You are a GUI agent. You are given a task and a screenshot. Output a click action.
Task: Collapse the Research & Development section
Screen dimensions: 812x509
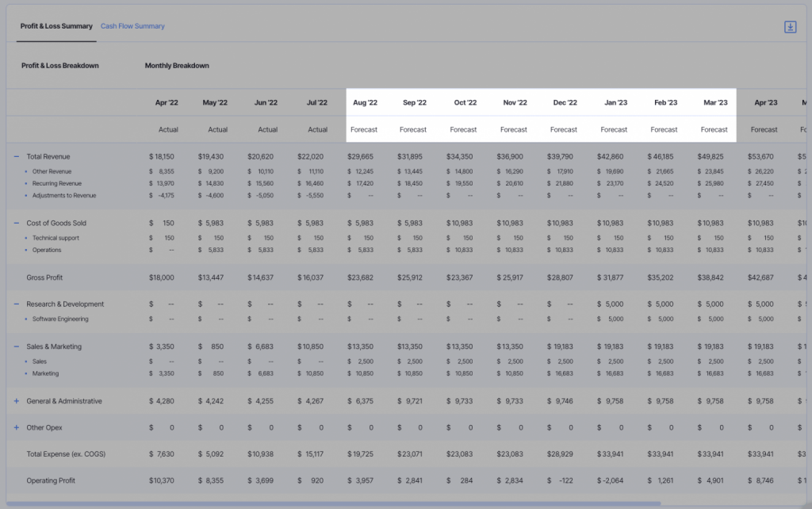click(x=16, y=304)
